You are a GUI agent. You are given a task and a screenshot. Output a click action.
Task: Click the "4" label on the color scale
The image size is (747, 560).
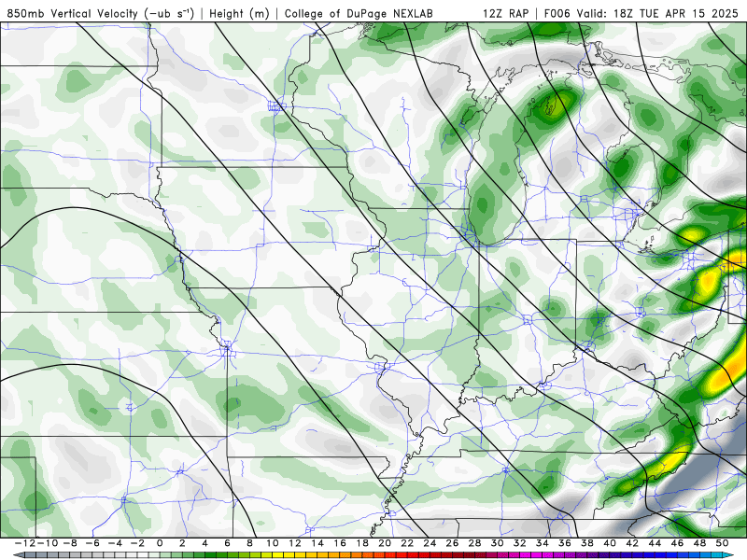click(204, 543)
